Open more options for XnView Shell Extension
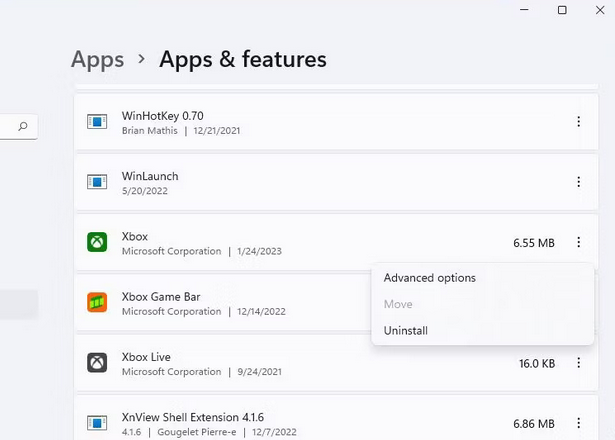The height and width of the screenshot is (440, 615). tap(579, 423)
